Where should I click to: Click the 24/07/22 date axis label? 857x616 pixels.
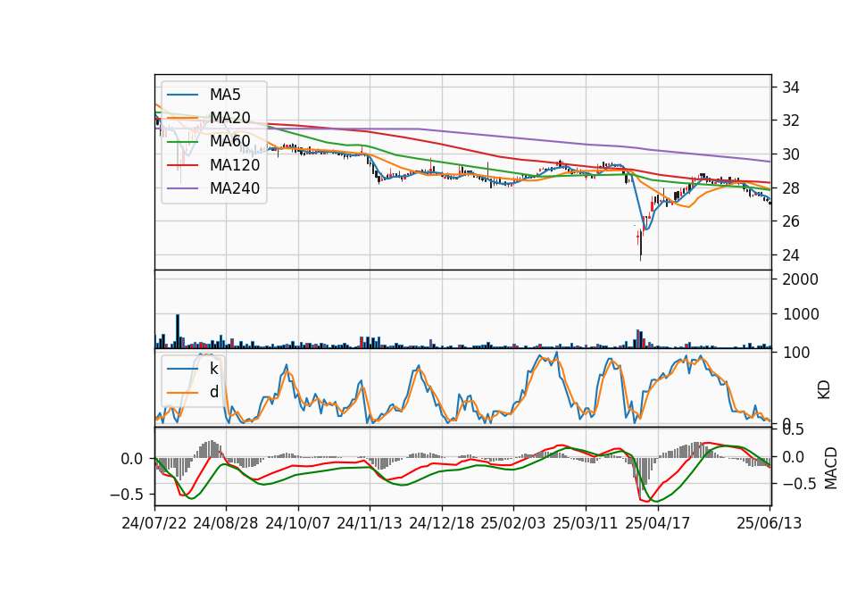pyautogui.click(x=154, y=523)
